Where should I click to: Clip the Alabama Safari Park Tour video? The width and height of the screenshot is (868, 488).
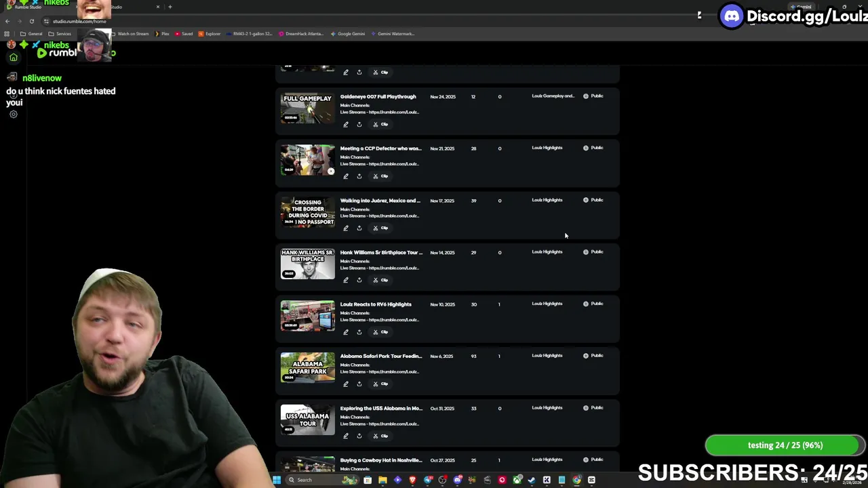tap(380, 384)
